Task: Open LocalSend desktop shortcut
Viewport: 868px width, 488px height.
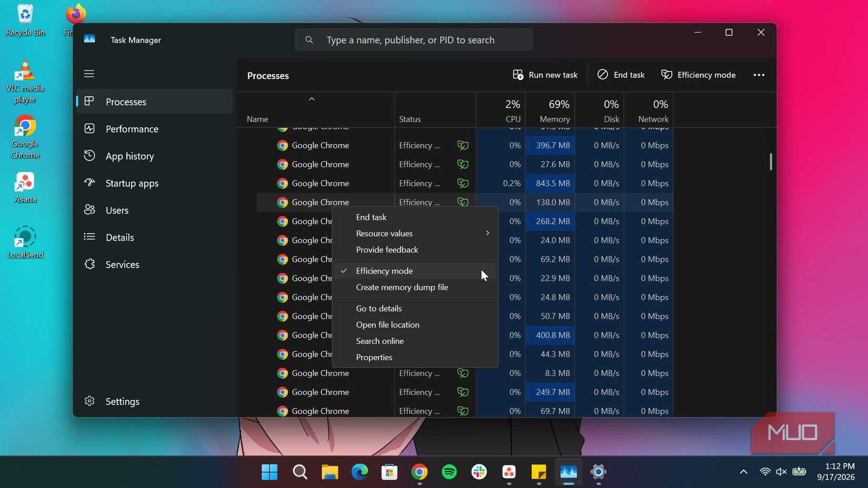Action: (x=25, y=242)
